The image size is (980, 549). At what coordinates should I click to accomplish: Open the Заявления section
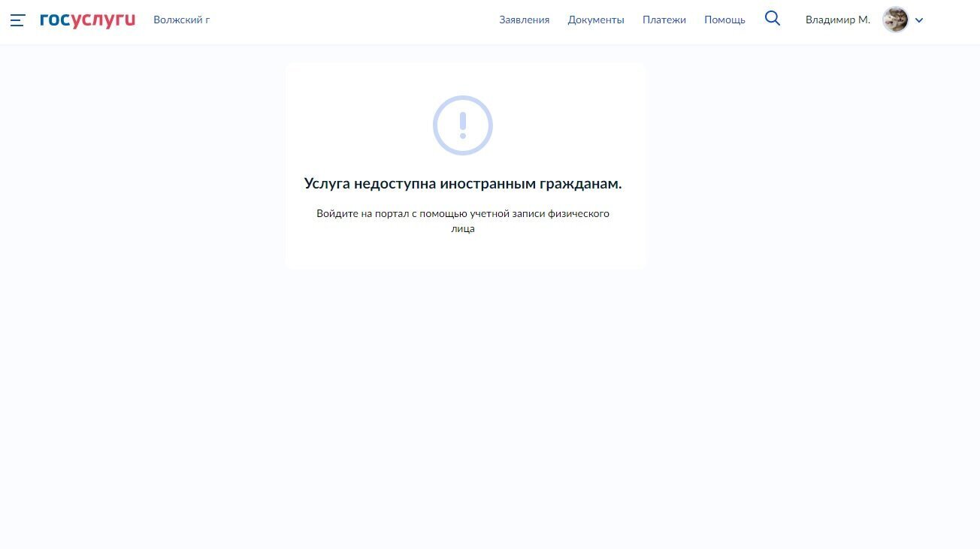(x=524, y=20)
